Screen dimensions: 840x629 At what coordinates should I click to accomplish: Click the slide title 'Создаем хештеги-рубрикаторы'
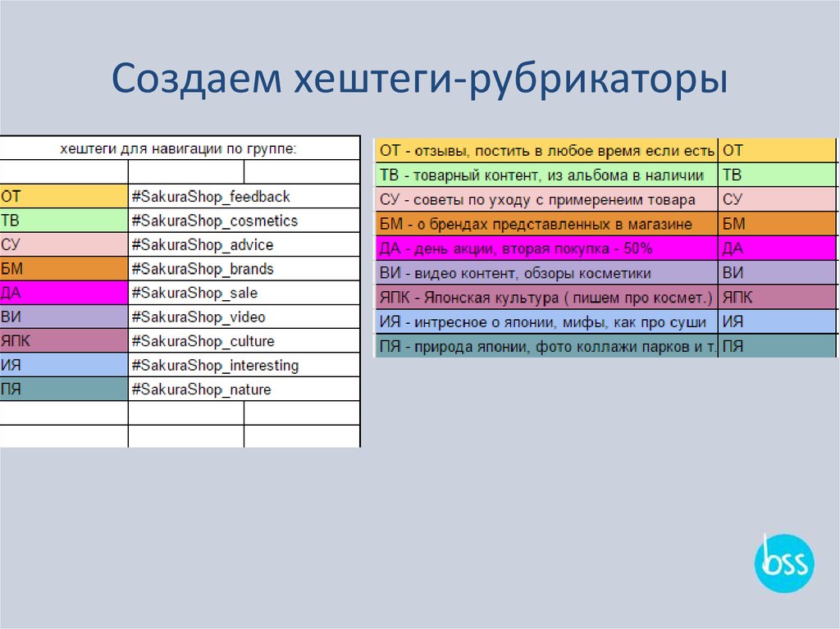pos(419,78)
